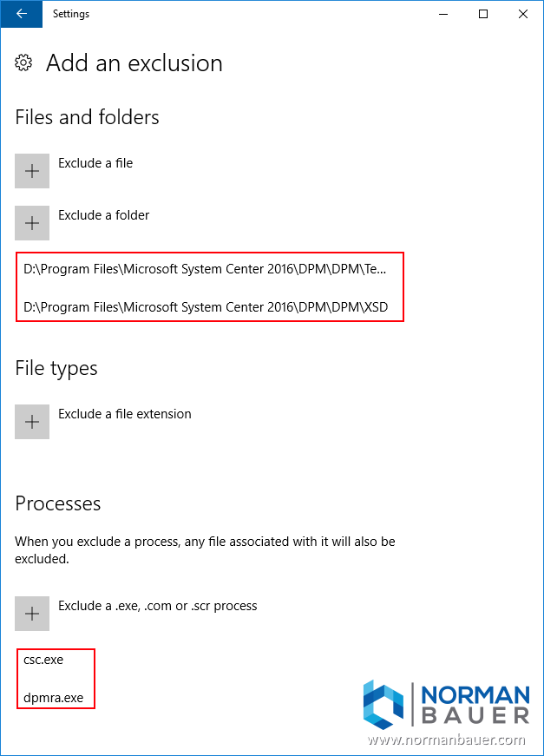Click the 'Exclude a folder' label
Image resolution: width=544 pixels, height=756 pixels.
103,215
